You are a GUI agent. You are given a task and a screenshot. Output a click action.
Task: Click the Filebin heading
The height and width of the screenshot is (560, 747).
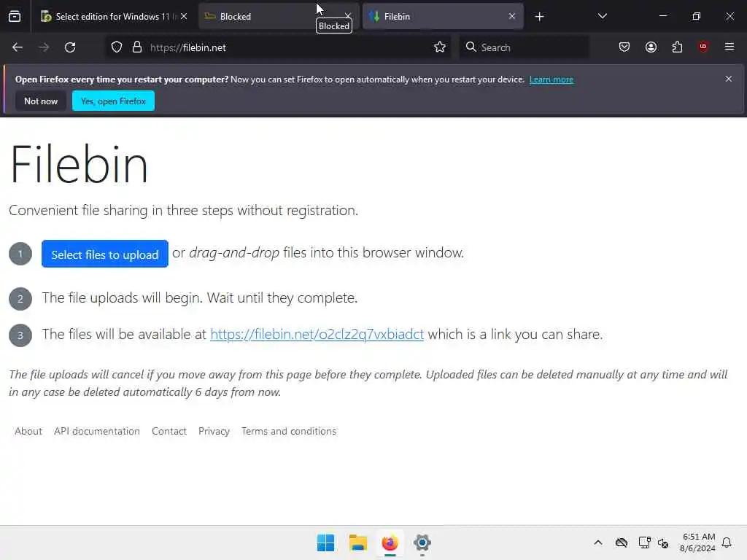pos(79,164)
